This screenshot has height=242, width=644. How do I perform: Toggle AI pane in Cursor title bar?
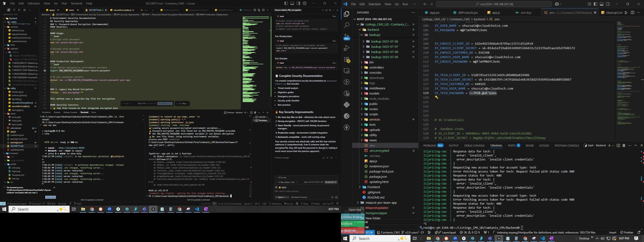[299, 3]
